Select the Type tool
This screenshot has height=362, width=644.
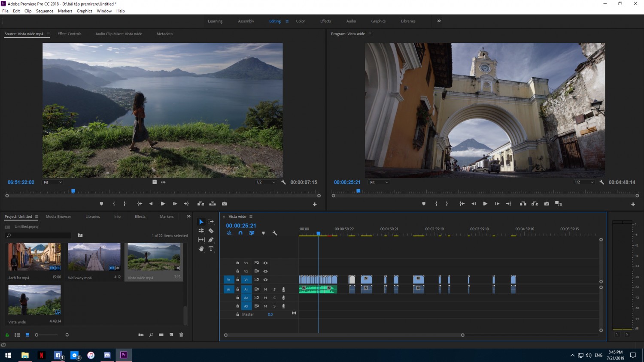[x=211, y=249]
